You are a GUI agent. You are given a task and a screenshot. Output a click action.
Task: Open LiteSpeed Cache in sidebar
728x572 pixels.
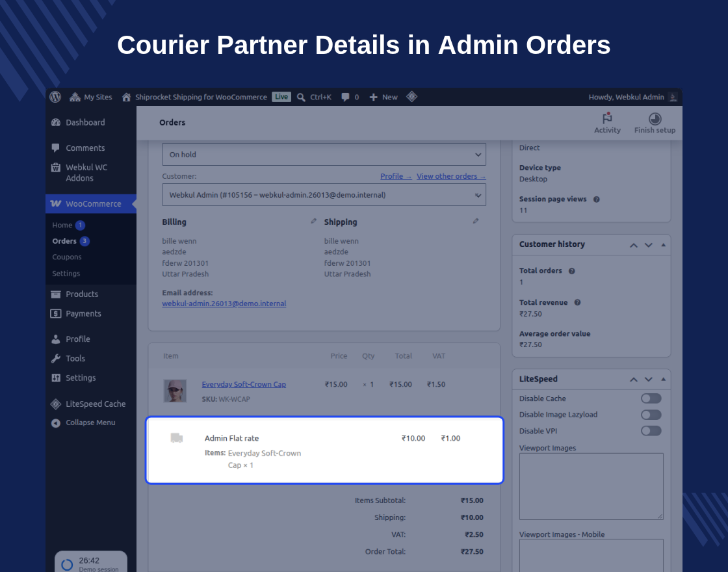(96, 404)
